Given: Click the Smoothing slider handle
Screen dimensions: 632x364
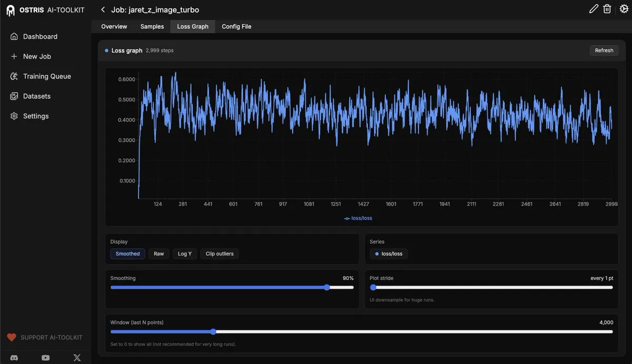Looking at the screenshot, I should [327, 287].
